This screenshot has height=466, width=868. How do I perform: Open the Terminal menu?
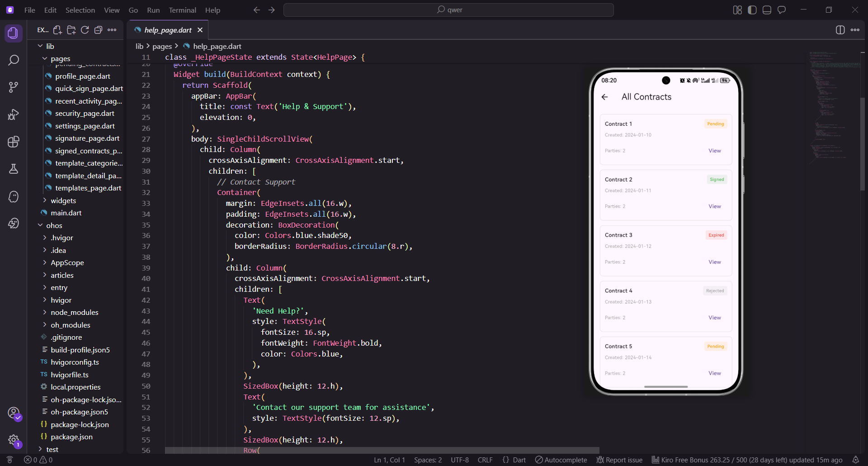[183, 10]
